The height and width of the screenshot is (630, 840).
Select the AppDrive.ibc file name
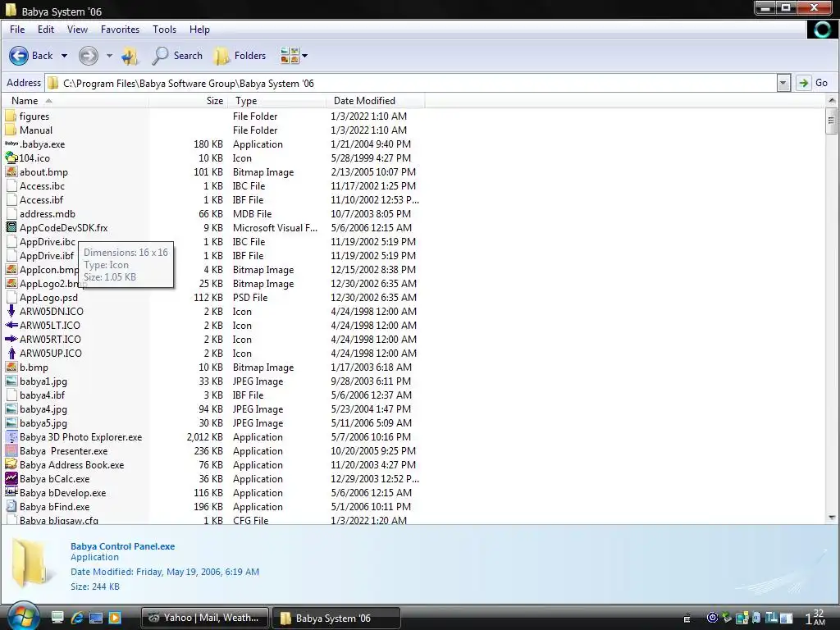tap(47, 242)
